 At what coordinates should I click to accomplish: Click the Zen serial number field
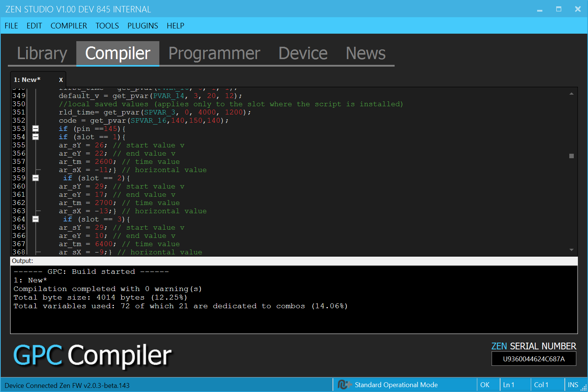click(534, 359)
